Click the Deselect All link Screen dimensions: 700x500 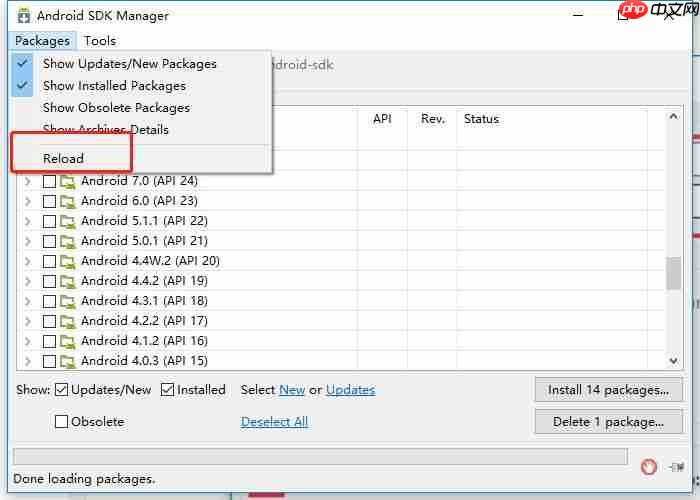coord(275,422)
